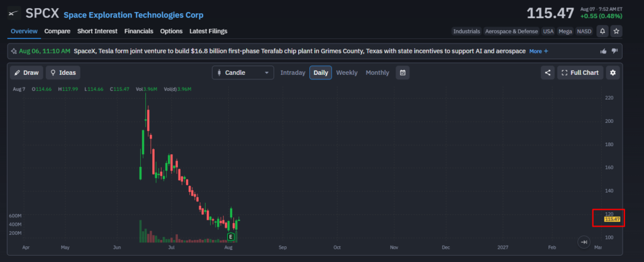Image resolution: width=644 pixels, height=262 pixels.
Task: Open the Short Interest tab
Action: tap(97, 31)
